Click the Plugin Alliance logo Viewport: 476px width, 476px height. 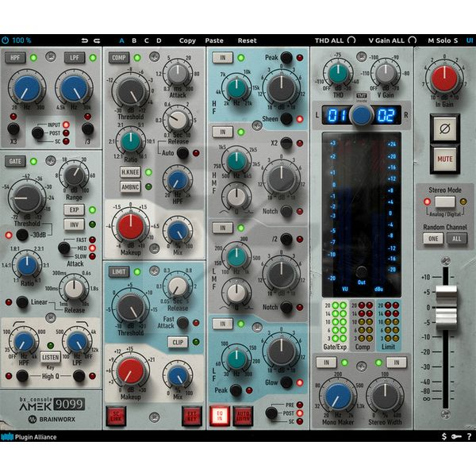pyautogui.click(x=29, y=437)
